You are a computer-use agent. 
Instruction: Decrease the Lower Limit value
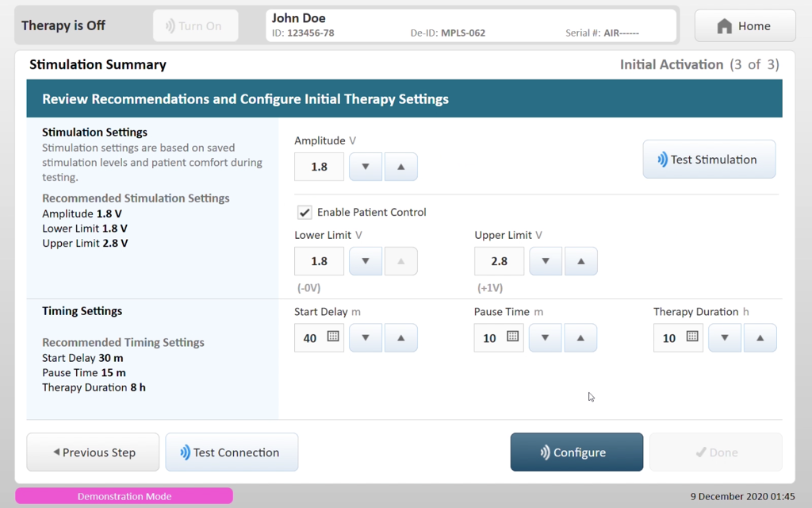[366, 261]
